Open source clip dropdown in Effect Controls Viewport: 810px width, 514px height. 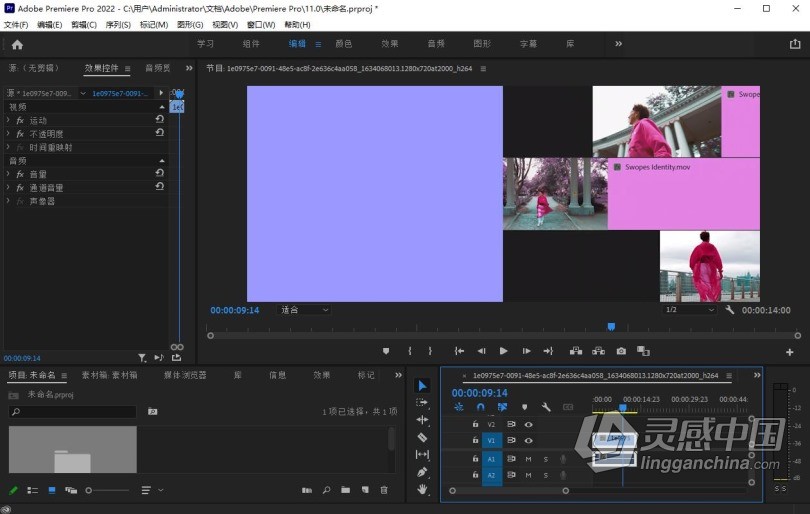pyautogui.click(x=83, y=94)
